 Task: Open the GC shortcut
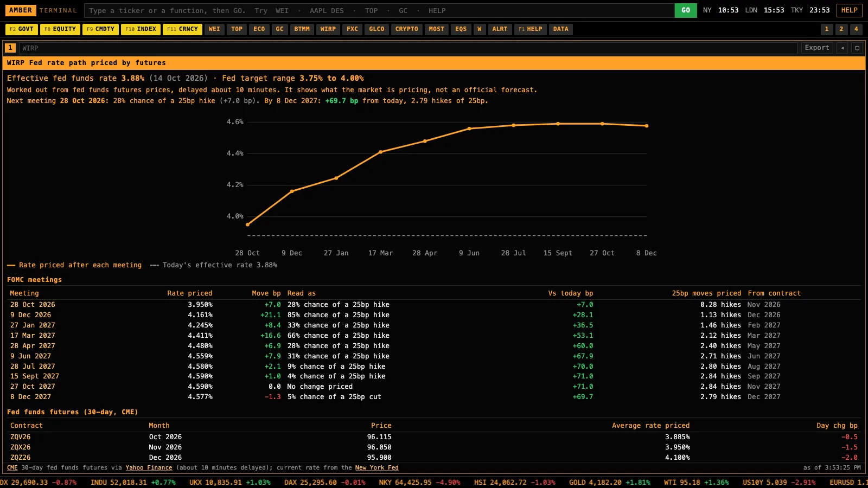pyautogui.click(x=280, y=29)
